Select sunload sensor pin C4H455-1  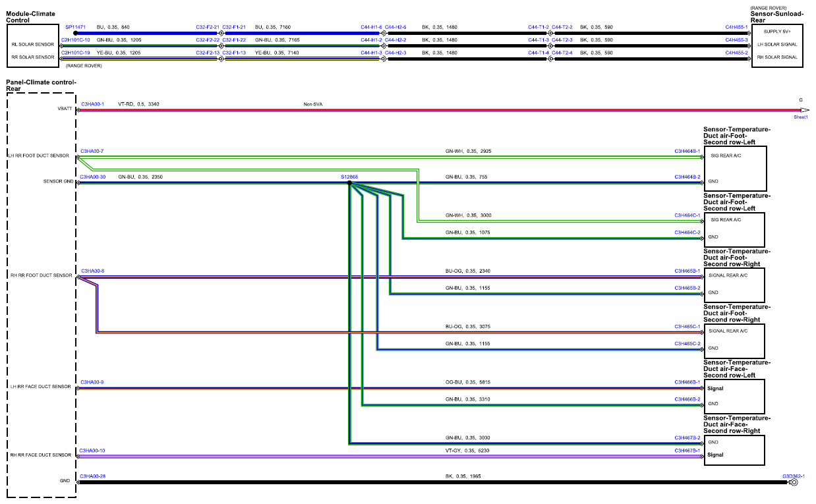[x=736, y=27]
